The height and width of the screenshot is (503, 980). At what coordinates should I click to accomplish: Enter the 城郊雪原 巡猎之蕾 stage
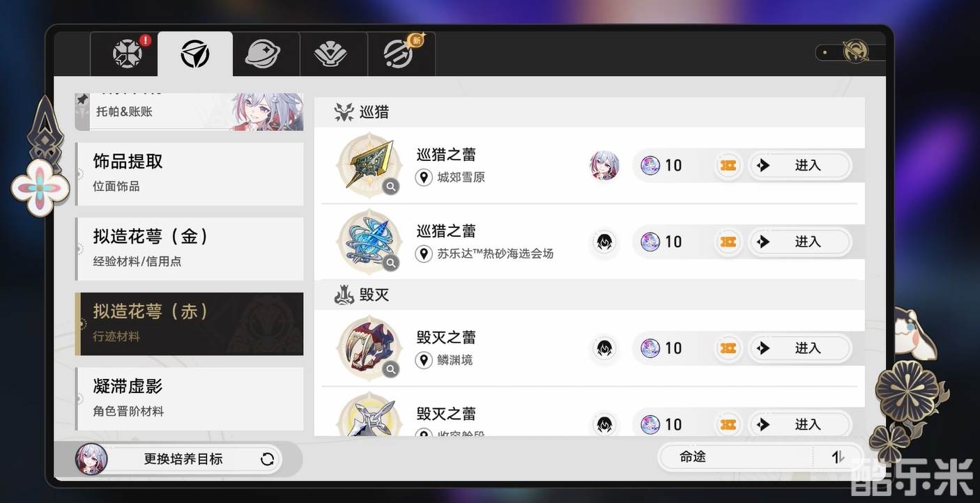pyautogui.click(x=799, y=165)
